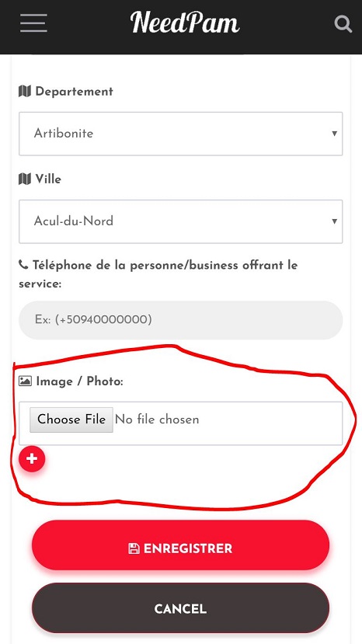Click the No file chosen text
The image size is (362, 644).
coord(157,419)
